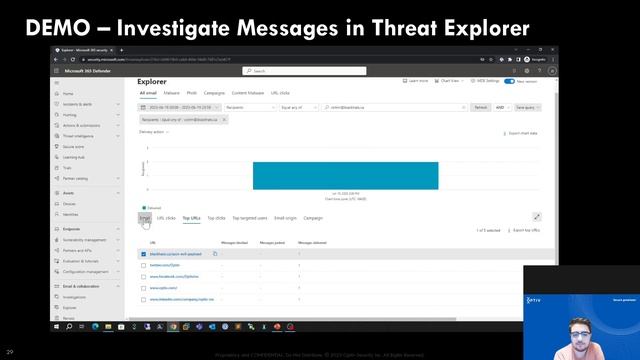Click the Refresh button
Screen dimensions: 640x360
480,107
